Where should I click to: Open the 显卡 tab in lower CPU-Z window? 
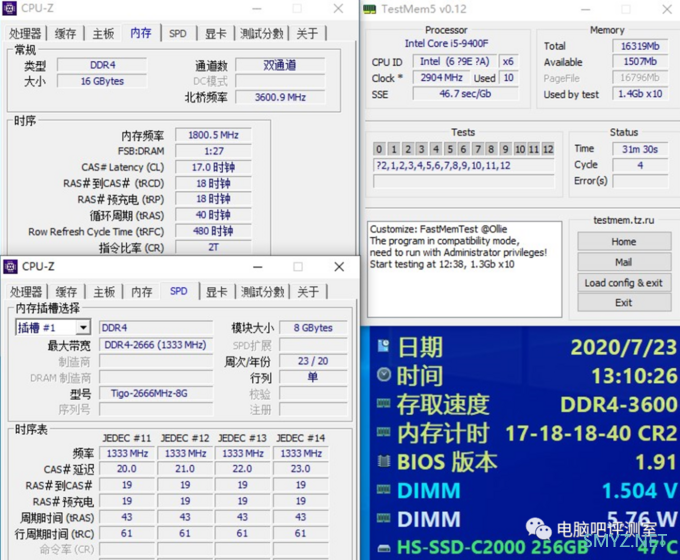tap(216, 291)
